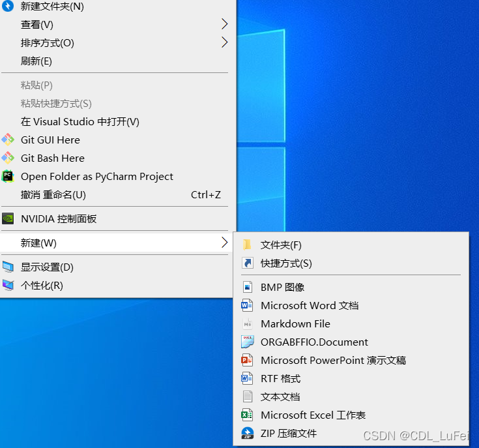The width and height of the screenshot is (479, 448).
Task: Create a new RTF 格式 file
Action: coord(351,378)
